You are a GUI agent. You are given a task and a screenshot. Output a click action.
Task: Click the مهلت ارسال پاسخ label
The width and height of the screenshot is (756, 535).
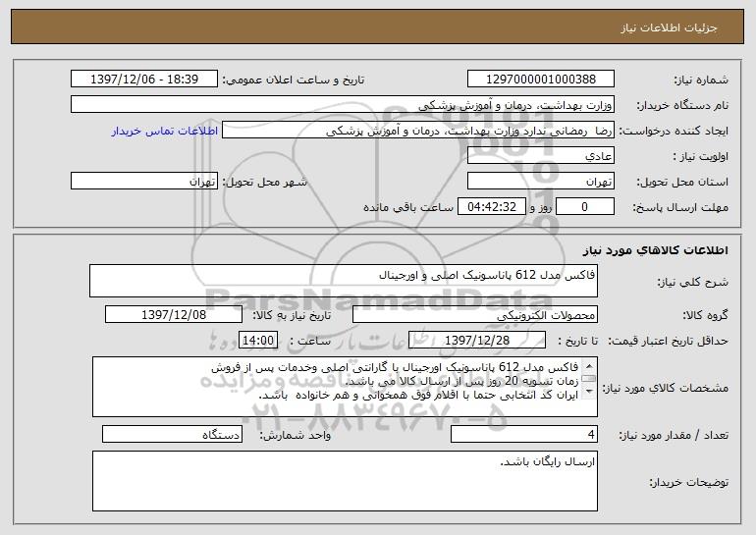coord(680,207)
